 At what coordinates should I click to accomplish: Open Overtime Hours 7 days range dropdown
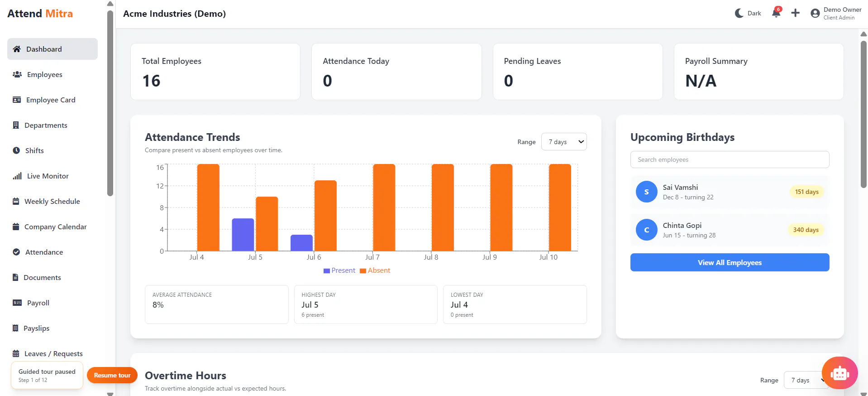tap(806, 380)
